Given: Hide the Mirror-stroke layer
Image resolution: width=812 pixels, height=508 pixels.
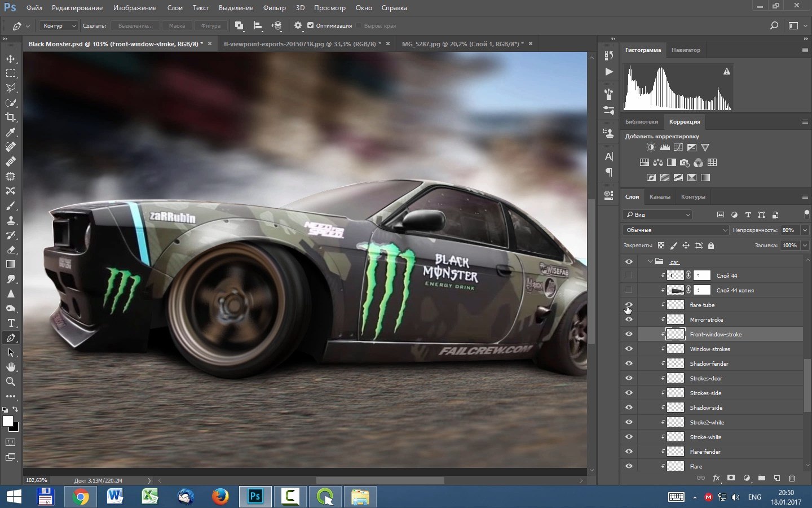Looking at the screenshot, I should 629,319.
